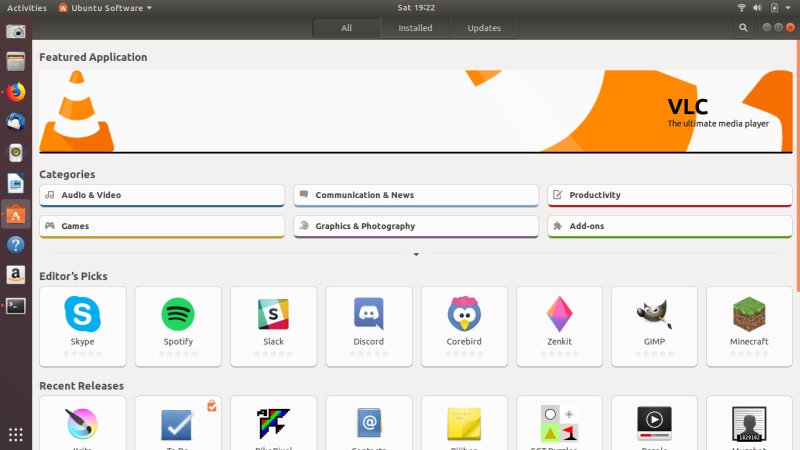Open Files manager from the dock
This screenshot has width=800, height=450.
point(16,62)
